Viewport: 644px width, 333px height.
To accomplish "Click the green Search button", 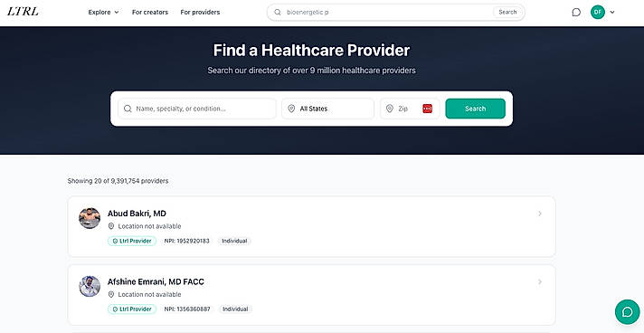I will click(475, 109).
